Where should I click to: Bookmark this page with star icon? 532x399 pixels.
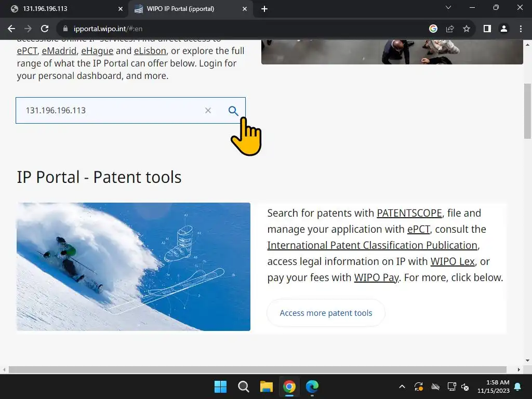(467, 29)
